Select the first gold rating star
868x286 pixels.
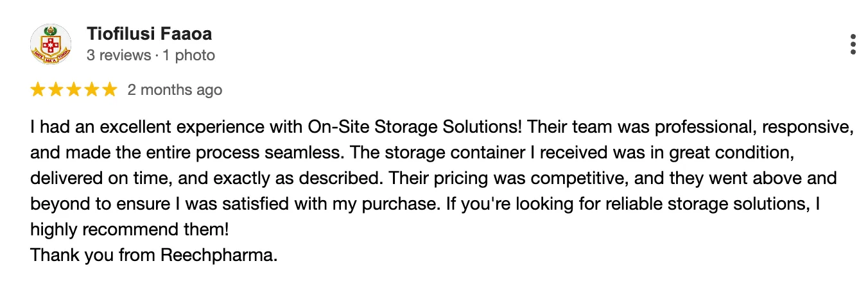point(38,90)
